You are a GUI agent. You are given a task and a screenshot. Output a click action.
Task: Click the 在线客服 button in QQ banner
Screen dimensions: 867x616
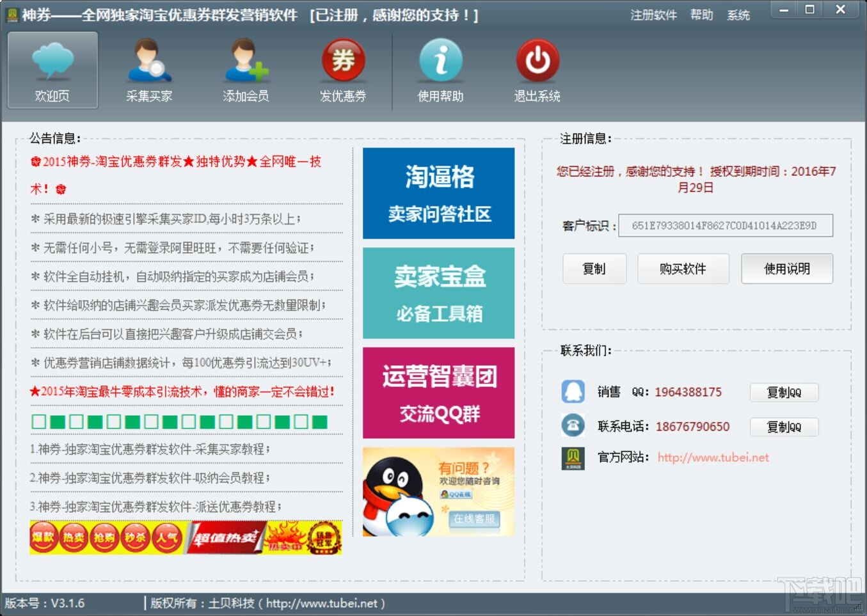point(474,519)
